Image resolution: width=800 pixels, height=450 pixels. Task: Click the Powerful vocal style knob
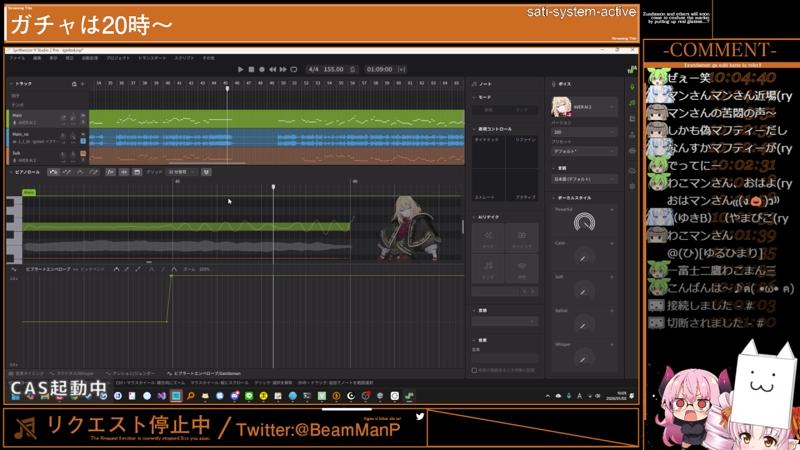pyautogui.click(x=584, y=221)
